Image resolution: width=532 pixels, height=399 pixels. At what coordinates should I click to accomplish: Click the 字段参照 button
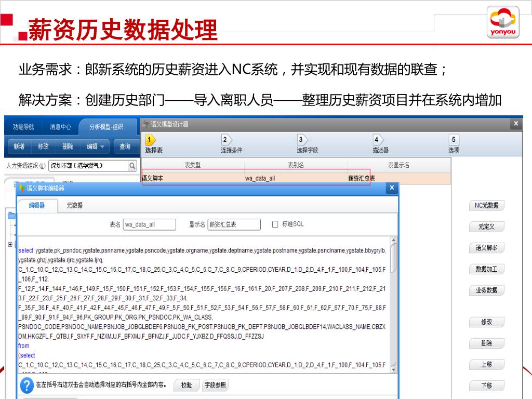pos(215,385)
